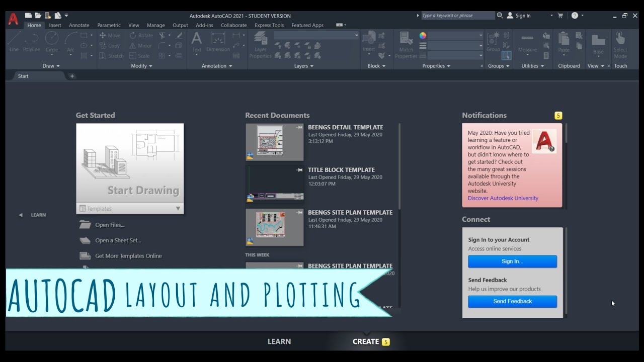The image size is (644, 362).
Task: Click the Scale tool
Action: coord(140,56)
